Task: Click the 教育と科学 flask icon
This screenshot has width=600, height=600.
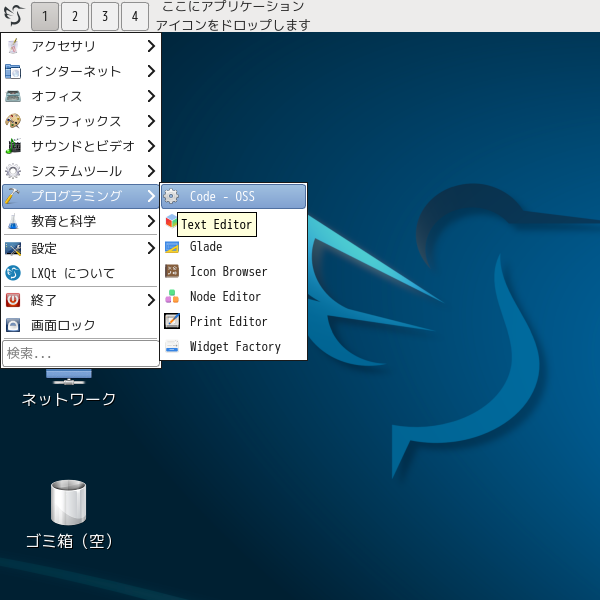Action: point(13,221)
